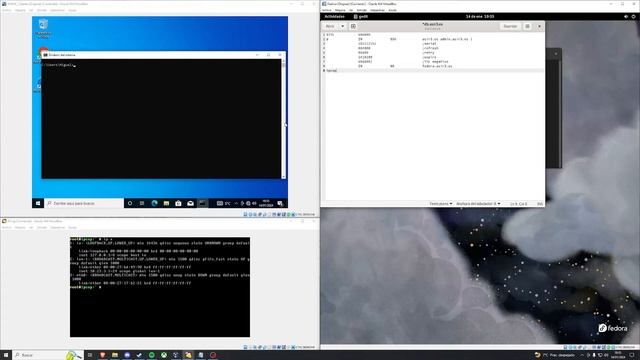Viewport: 640px width, 360px height.
Task: Click the terminal in bottom-left VM
Action: [160, 287]
